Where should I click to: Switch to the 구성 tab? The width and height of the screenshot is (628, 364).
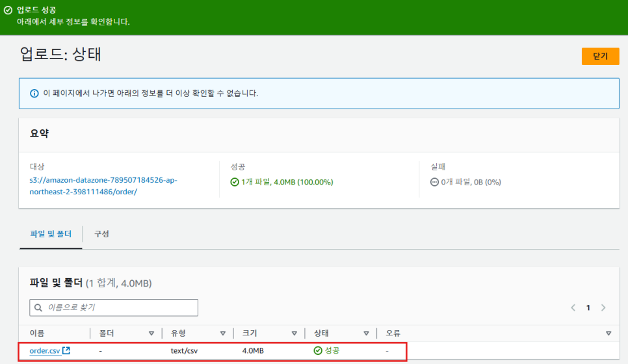[x=101, y=234]
